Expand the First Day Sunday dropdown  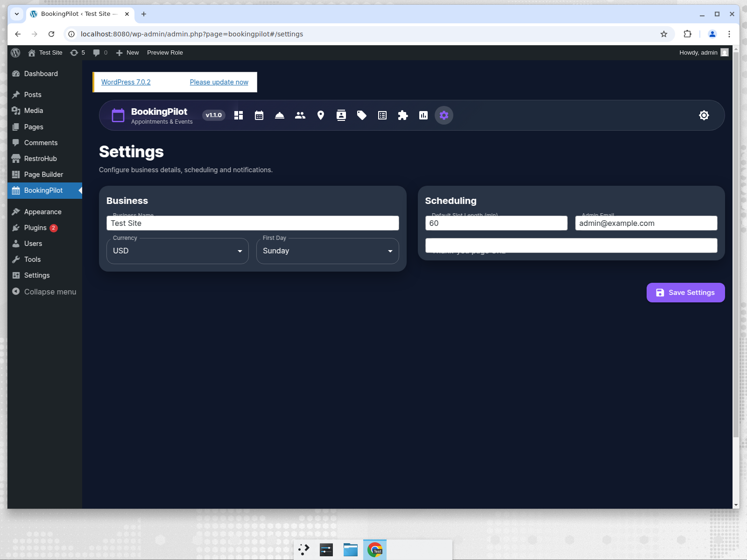pyautogui.click(x=328, y=251)
